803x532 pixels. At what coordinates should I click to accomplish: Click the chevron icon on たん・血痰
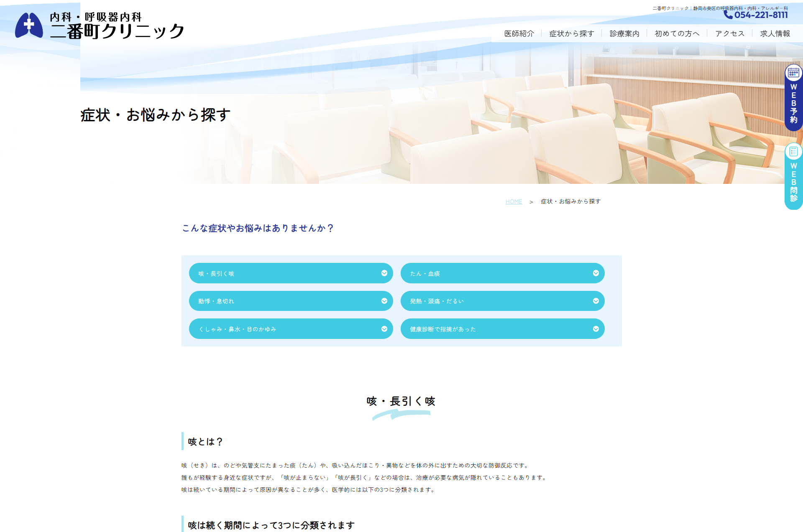pos(596,273)
